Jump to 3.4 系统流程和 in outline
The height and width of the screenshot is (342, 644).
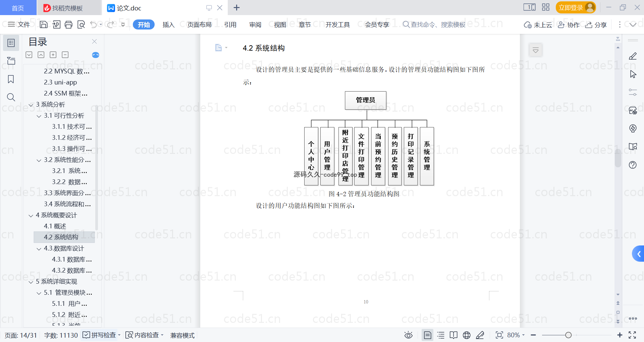click(67, 204)
